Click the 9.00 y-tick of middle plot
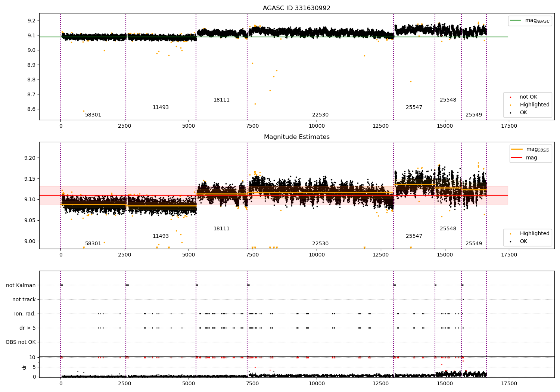The width and height of the screenshot is (560, 392). pos(30,241)
